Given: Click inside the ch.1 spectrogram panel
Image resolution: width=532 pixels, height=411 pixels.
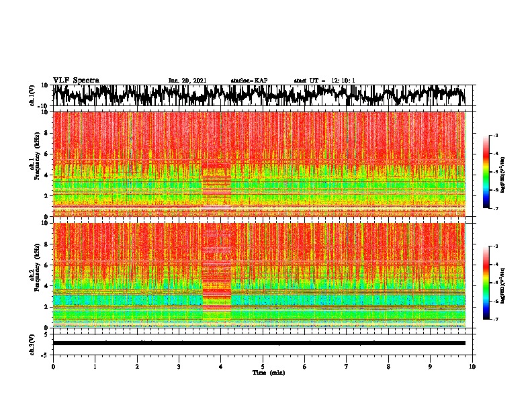Looking at the screenshot, I should [259, 164].
